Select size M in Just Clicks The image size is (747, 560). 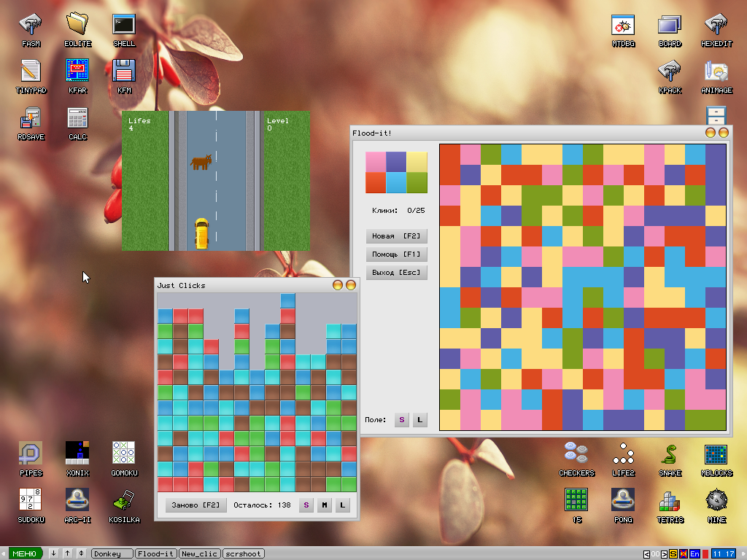(325, 505)
